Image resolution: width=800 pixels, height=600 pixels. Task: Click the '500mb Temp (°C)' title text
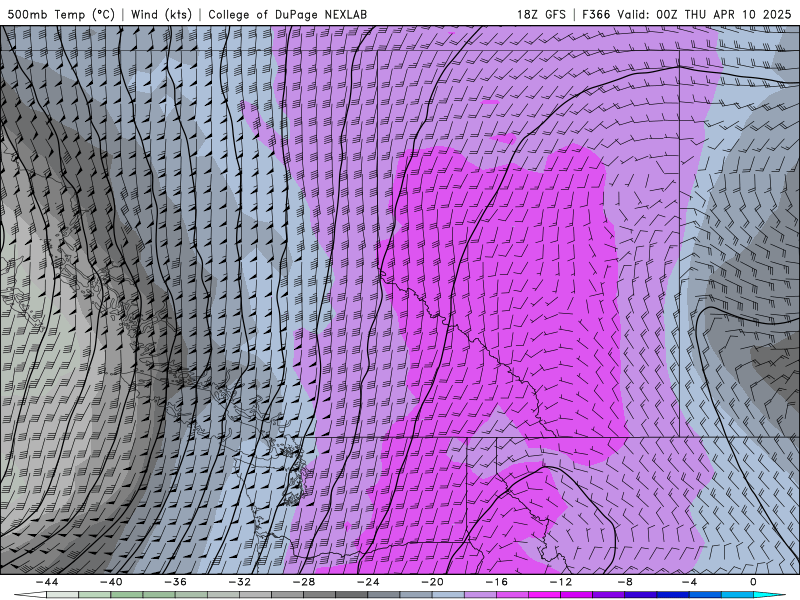[x=61, y=15]
